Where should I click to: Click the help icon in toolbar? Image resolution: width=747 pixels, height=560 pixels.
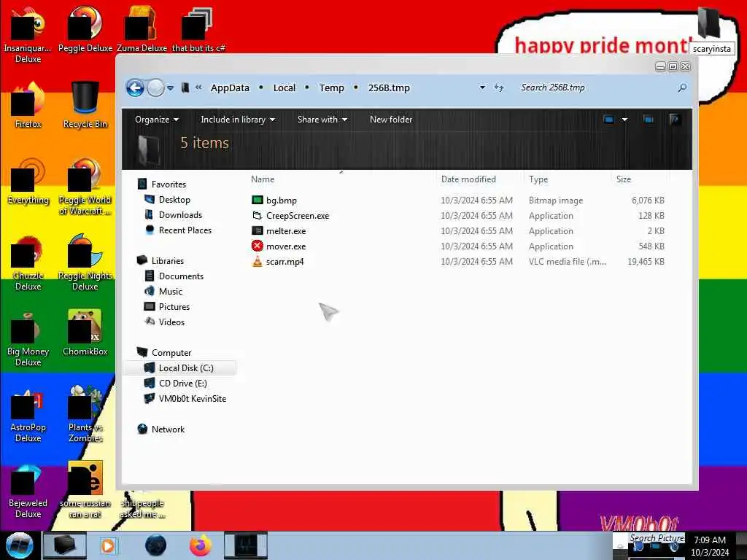tap(674, 119)
